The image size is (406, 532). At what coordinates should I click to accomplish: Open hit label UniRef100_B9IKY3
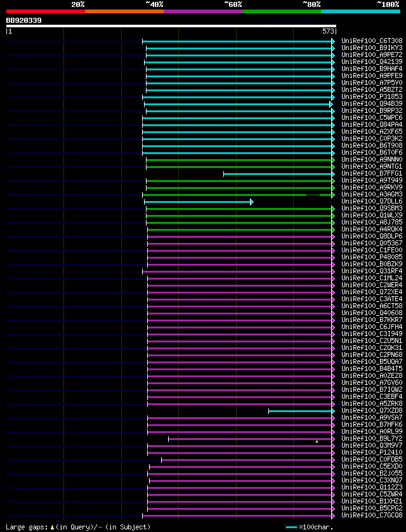tap(372, 48)
